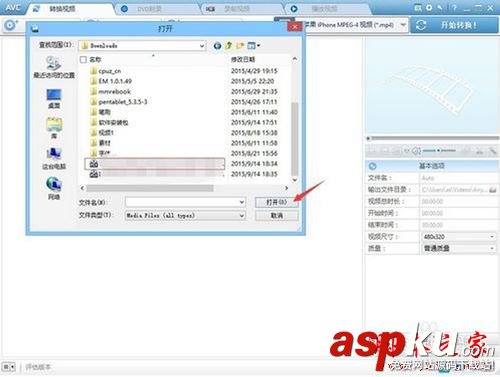Image resolution: width=500 pixels, height=377 pixels.
Task: Click the Back navigation icon in dialog
Action: pyautogui.click(x=217, y=46)
